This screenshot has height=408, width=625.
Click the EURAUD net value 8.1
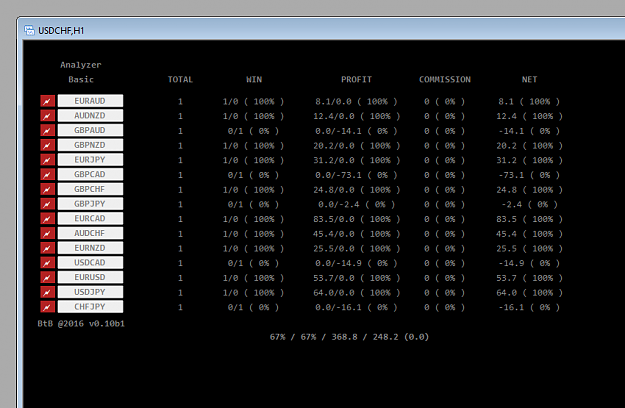506,102
